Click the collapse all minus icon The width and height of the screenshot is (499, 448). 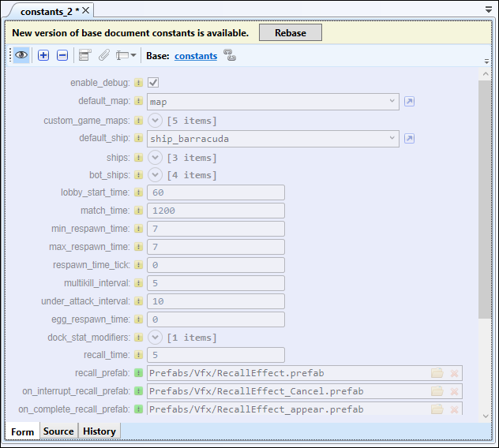[62, 55]
